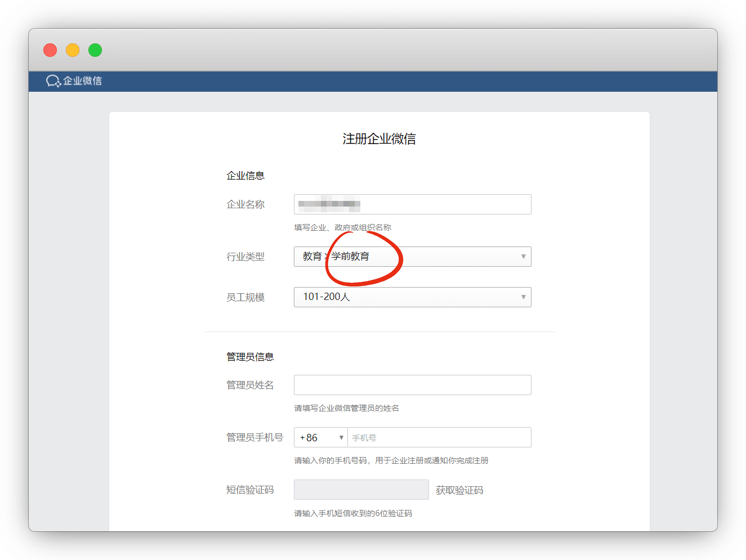Click the 企业微信 brand text in header
The width and height of the screenshot is (746, 560).
tap(82, 81)
